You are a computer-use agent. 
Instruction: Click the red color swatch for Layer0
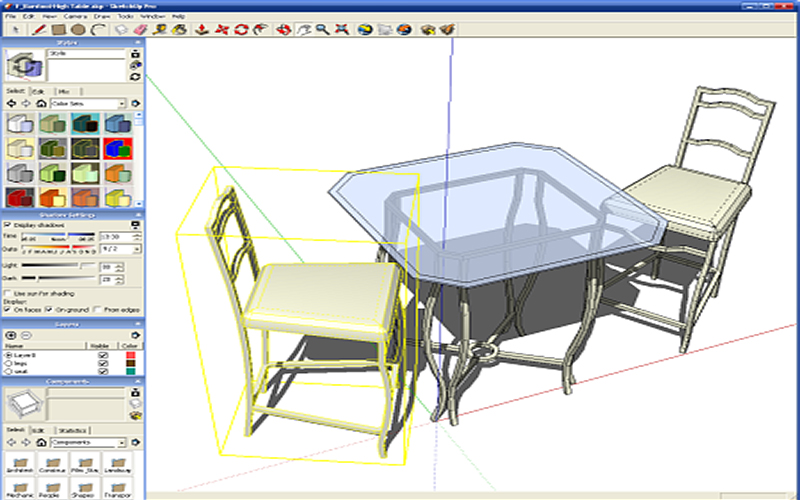pyautogui.click(x=130, y=355)
